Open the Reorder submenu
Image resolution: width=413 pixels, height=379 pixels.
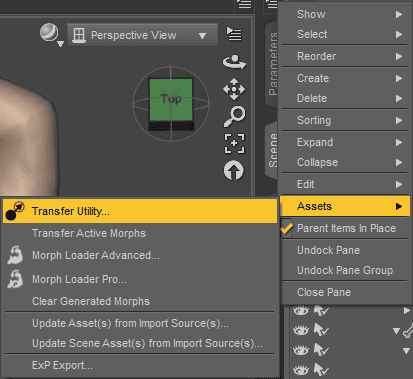[345, 56]
